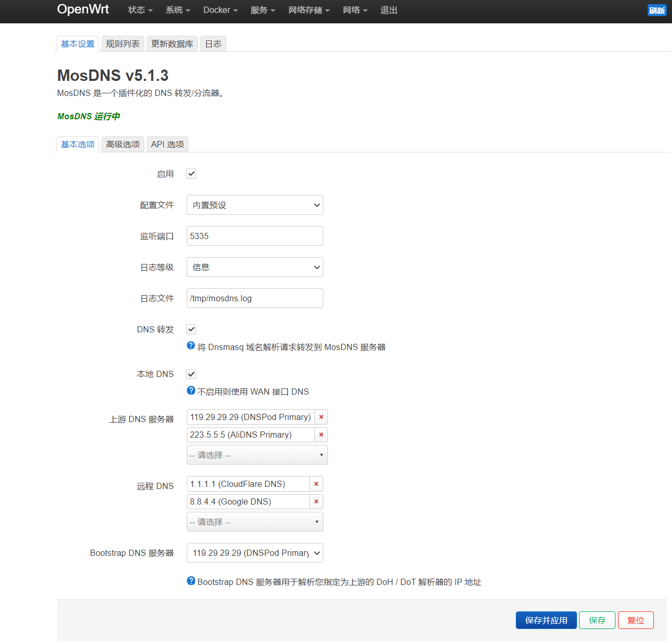
Task: Click help icon beside Bootstrap DNS description
Action: (x=191, y=581)
